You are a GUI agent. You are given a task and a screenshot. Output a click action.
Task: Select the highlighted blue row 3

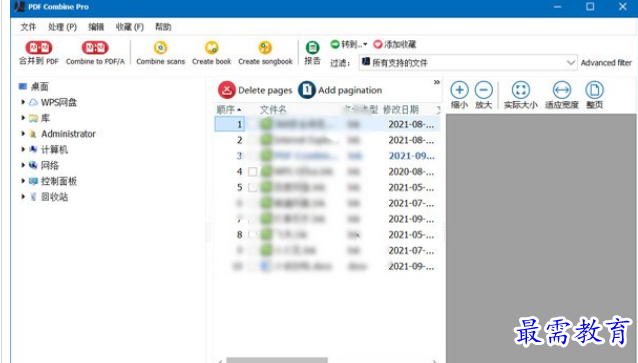click(x=328, y=155)
